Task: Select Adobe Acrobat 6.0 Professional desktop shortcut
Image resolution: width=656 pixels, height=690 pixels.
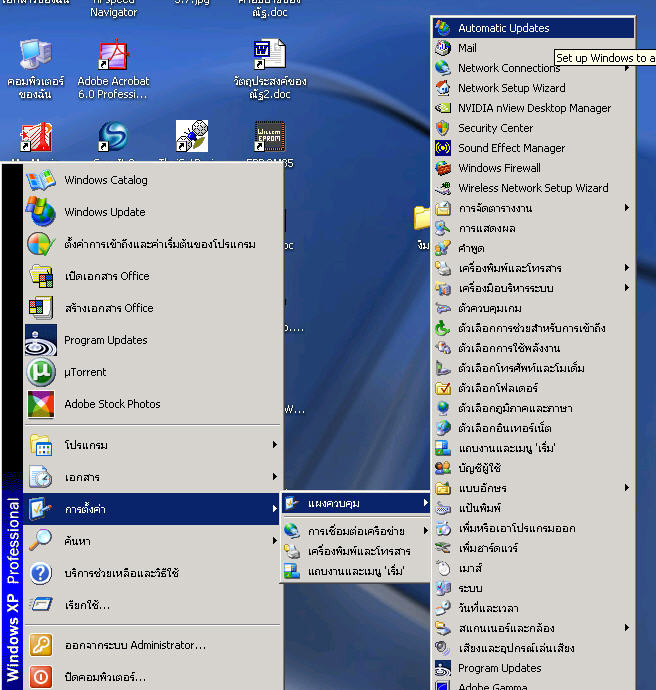Action: 114,70
